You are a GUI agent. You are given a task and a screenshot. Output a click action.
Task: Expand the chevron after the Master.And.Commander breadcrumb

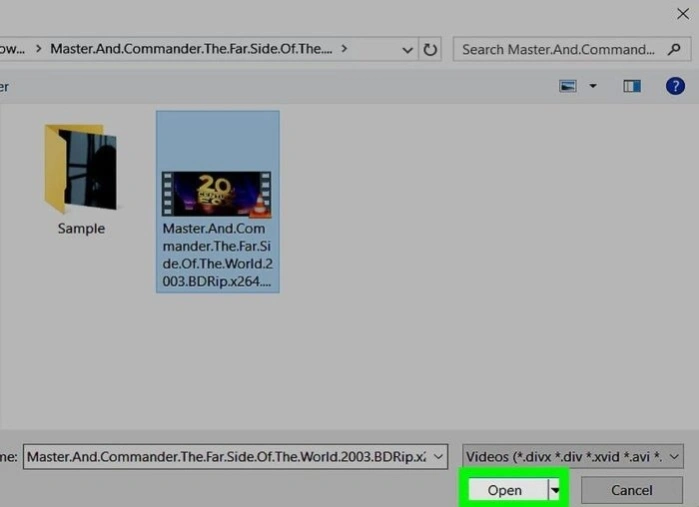tap(344, 49)
